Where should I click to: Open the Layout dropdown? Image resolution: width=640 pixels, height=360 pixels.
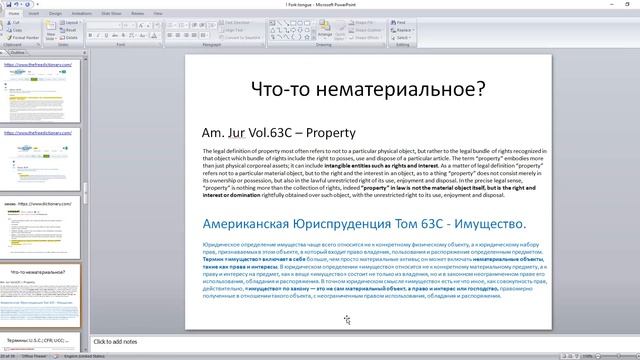tap(70, 22)
